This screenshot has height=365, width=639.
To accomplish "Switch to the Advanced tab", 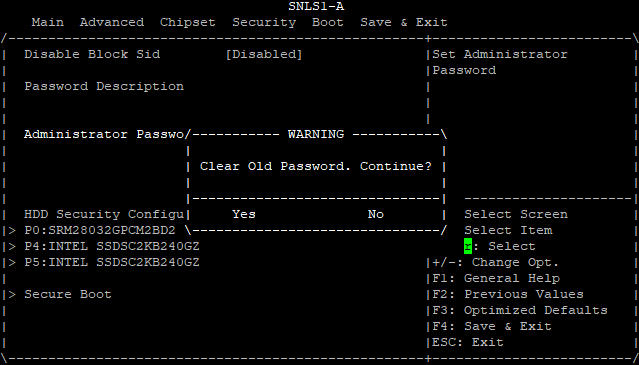I will coord(112,22).
